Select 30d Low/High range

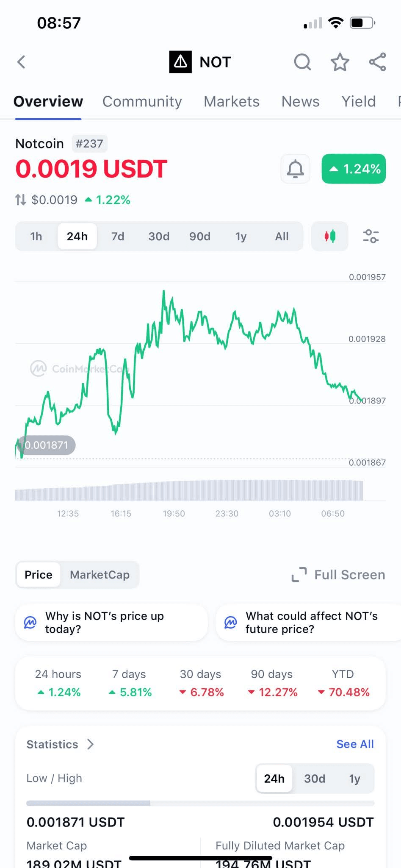click(x=315, y=779)
